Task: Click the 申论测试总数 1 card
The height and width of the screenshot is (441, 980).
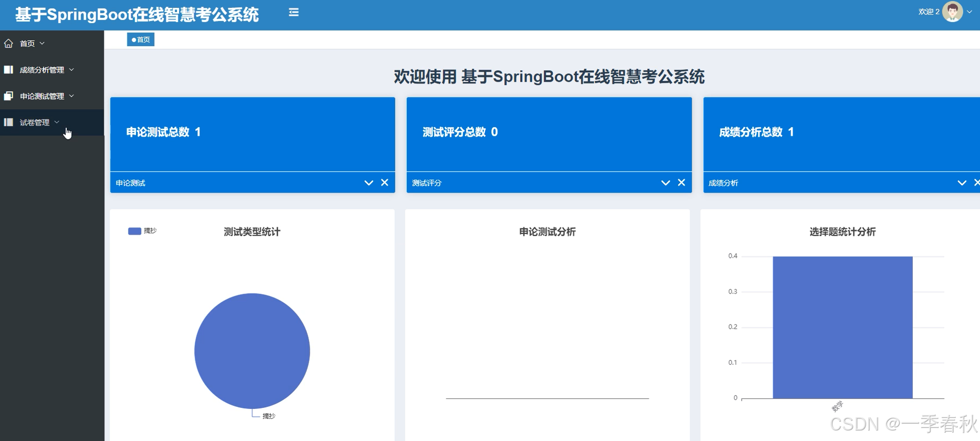Action: (252, 134)
